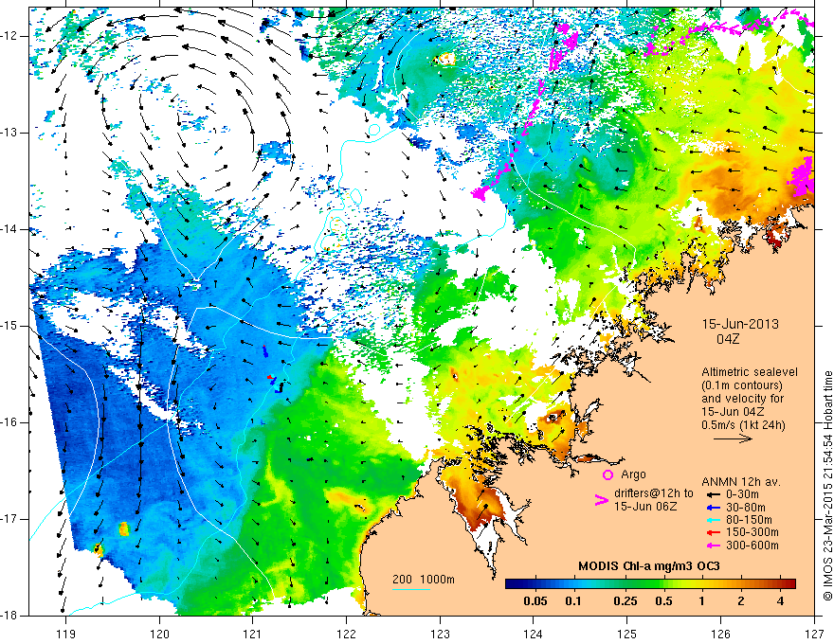Click the 0.25 colorbar tick label
The image size is (834, 644).
[625, 601]
